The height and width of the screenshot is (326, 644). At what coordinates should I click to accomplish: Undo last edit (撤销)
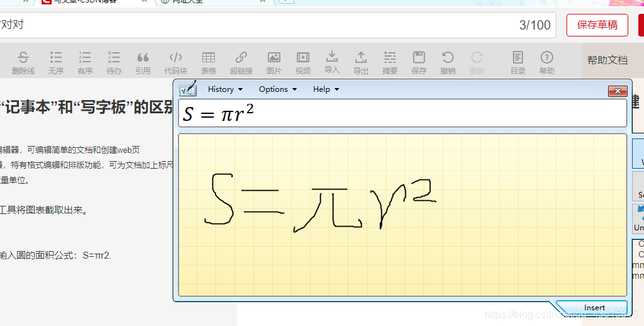[447, 62]
